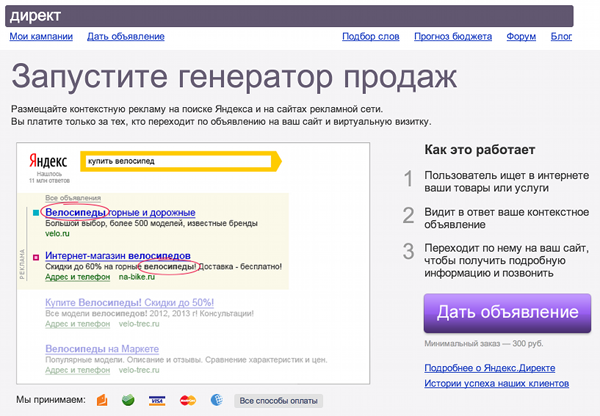Click the директ logo in header bar
The height and width of the screenshot is (416, 600).
35,16
